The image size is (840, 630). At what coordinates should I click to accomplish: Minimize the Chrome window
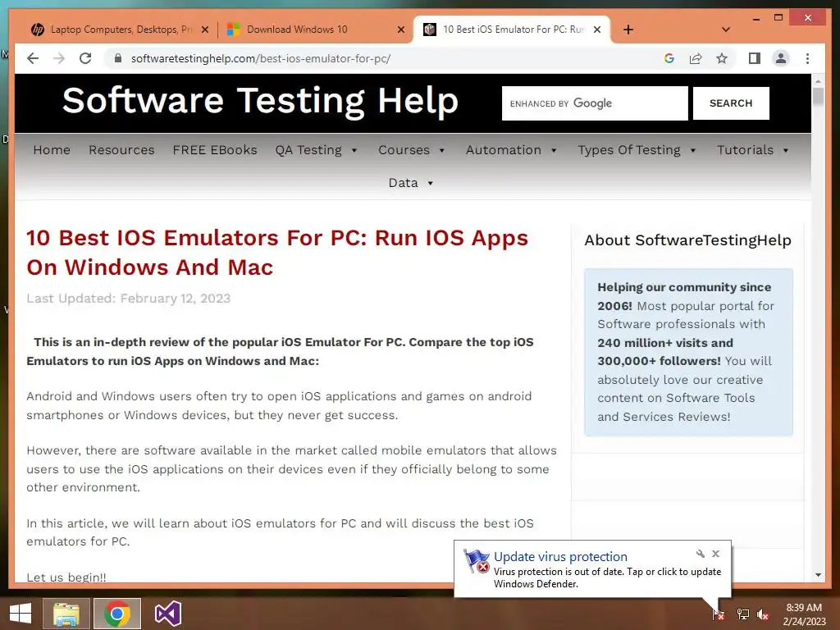[x=756, y=18]
